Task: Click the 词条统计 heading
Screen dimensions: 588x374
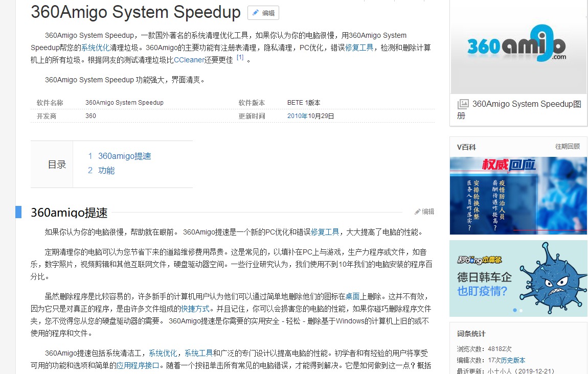Action: 471,334
